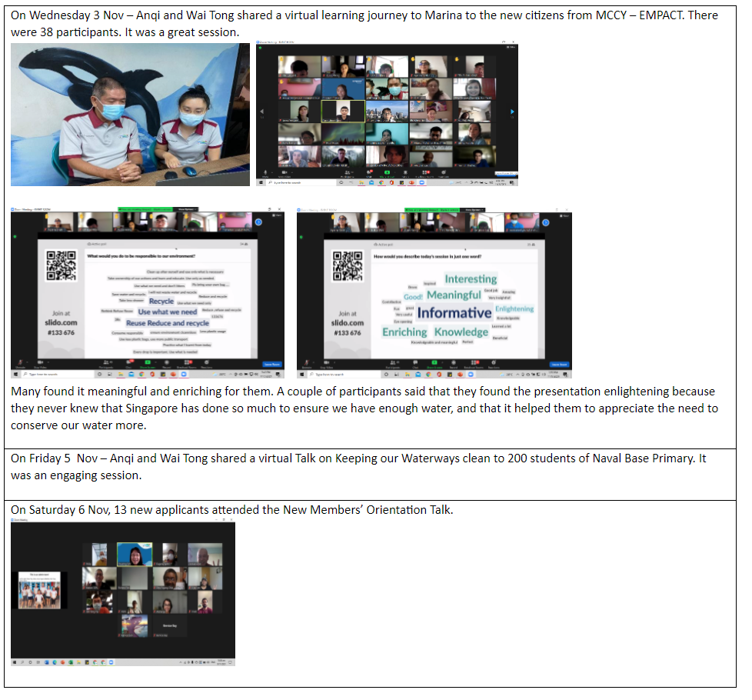Click the green Share Screen icon in the Recycle poll screenshot
Screen dimensions: 752x700
pyautogui.click(x=148, y=363)
